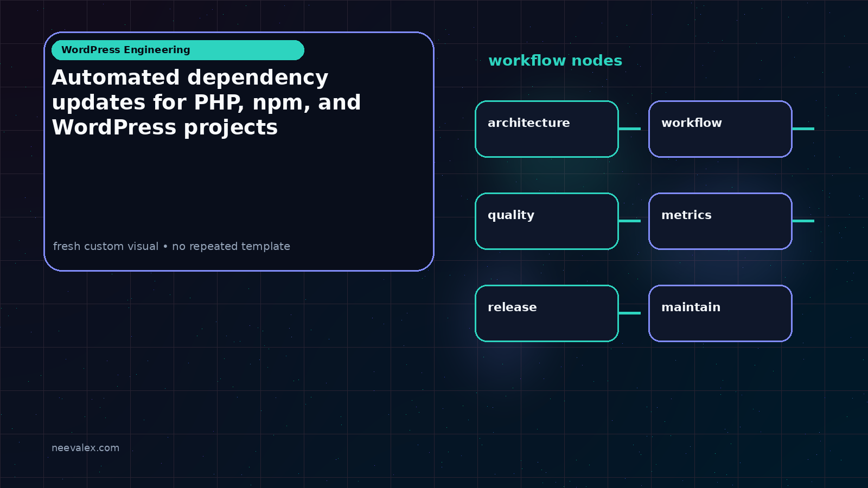
Task: Select the architecture node
Action: 547,129
